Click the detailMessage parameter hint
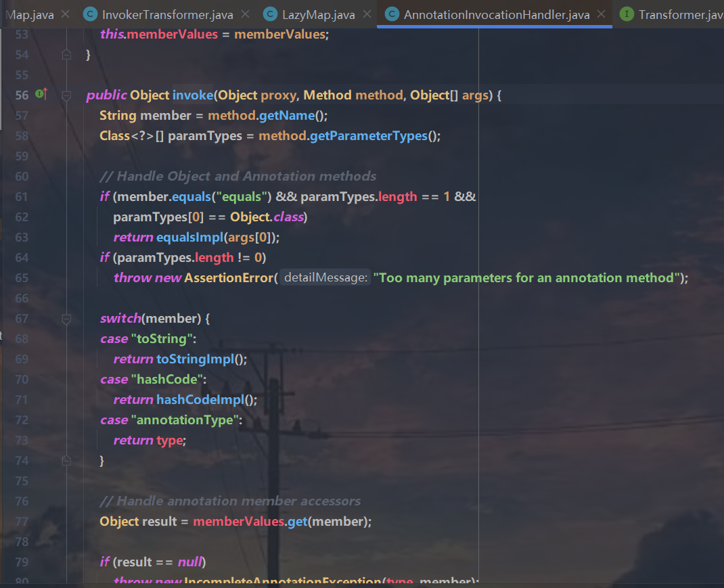 coord(325,277)
